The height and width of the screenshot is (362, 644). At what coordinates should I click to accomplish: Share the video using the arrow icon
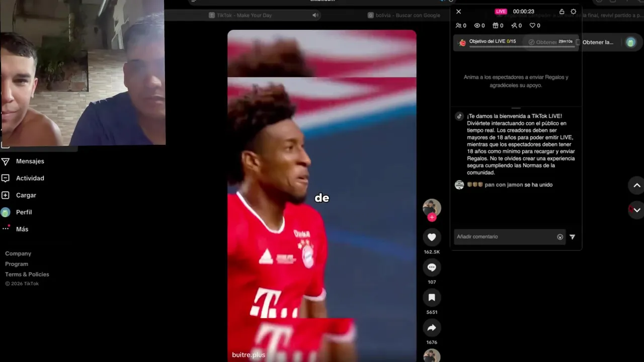[432, 328]
